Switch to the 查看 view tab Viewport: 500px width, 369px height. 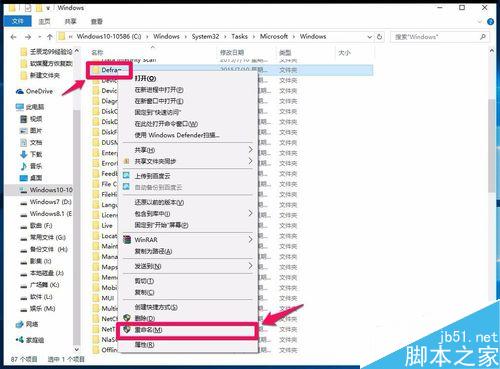pyautogui.click(x=97, y=22)
